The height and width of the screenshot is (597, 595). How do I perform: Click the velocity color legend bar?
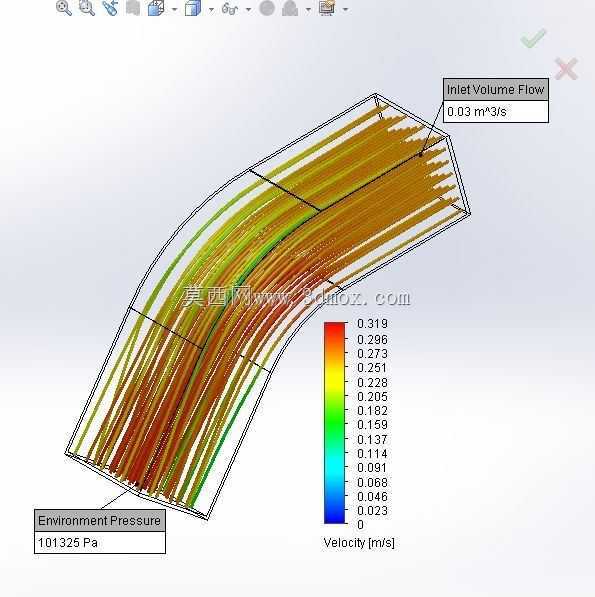point(335,423)
